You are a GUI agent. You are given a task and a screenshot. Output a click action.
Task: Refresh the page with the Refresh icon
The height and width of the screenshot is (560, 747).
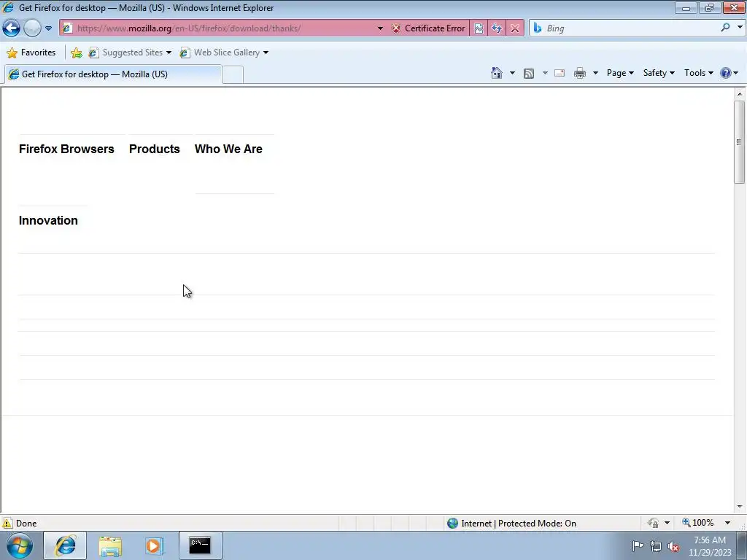(x=497, y=28)
